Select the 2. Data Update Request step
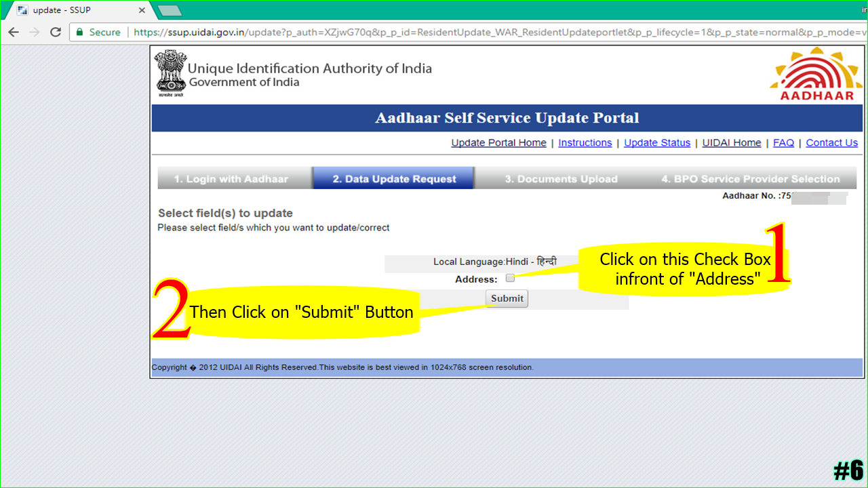Screen dimensions: 868x488 394,178
